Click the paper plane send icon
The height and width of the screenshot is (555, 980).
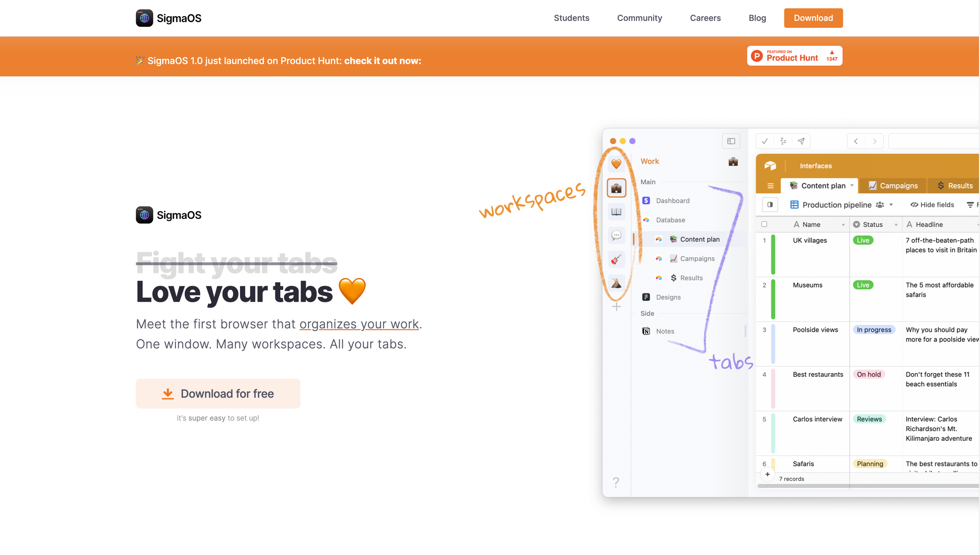[x=801, y=141]
